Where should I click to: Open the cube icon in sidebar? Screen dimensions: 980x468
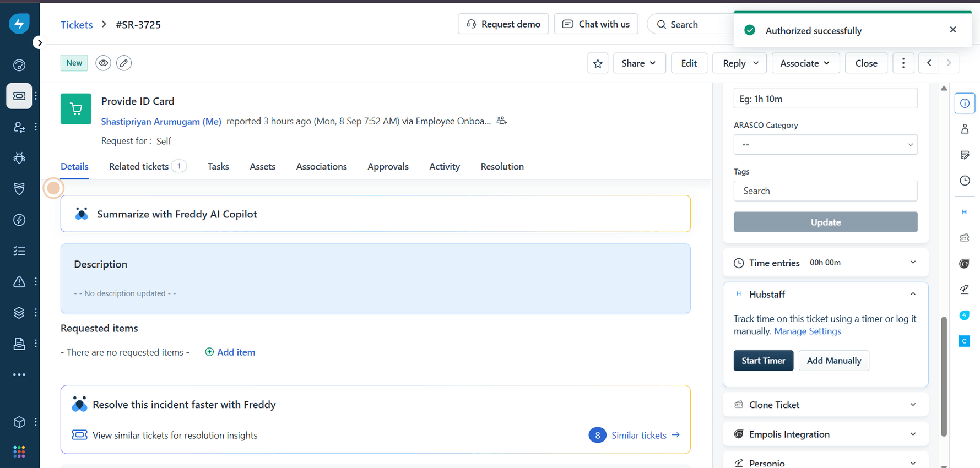coord(19,422)
